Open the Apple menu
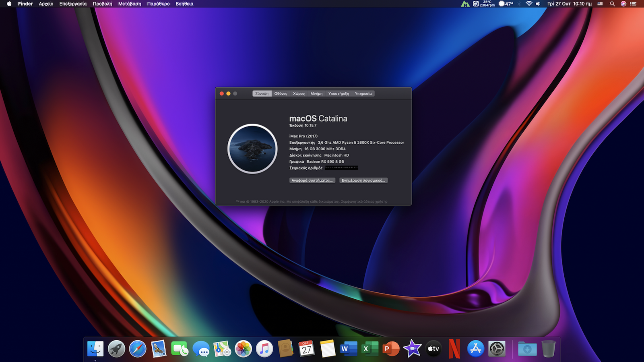The height and width of the screenshot is (362, 644). coord(9,4)
